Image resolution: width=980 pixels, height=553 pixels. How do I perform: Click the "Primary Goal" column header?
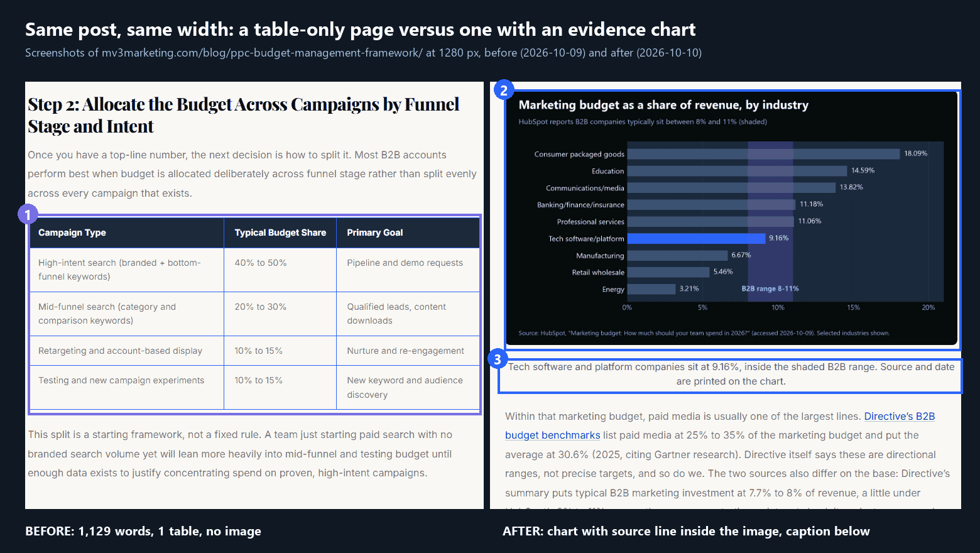click(408, 233)
